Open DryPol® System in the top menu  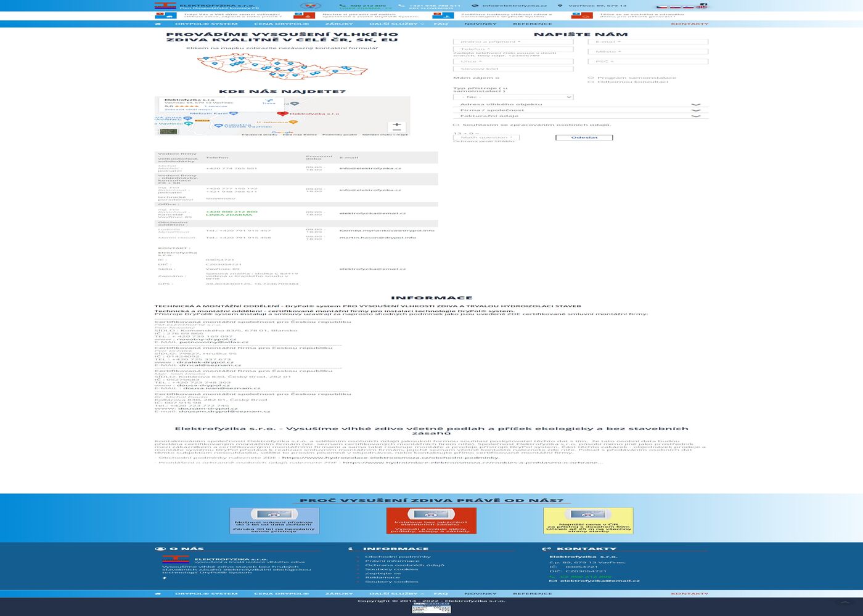[x=206, y=24]
